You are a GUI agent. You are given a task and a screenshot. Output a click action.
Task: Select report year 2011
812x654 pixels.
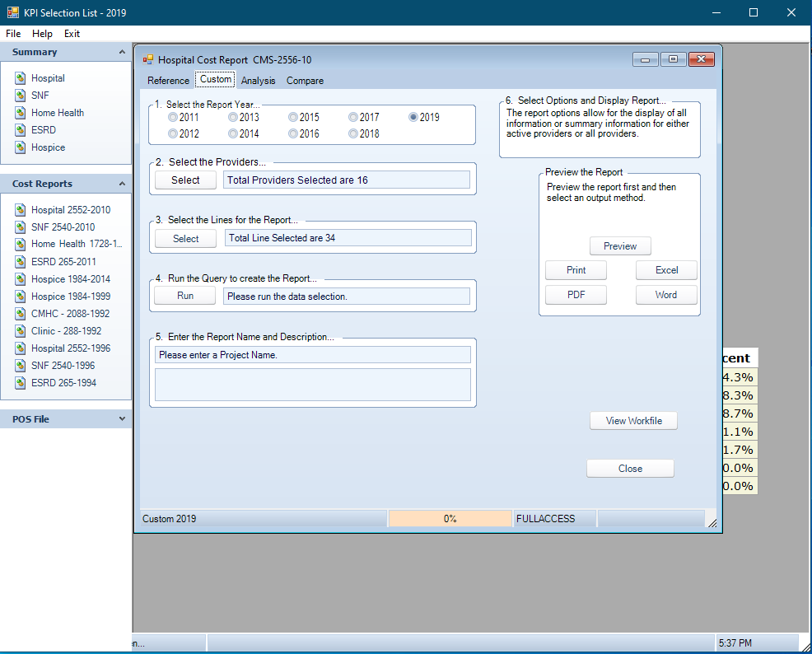(x=184, y=117)
